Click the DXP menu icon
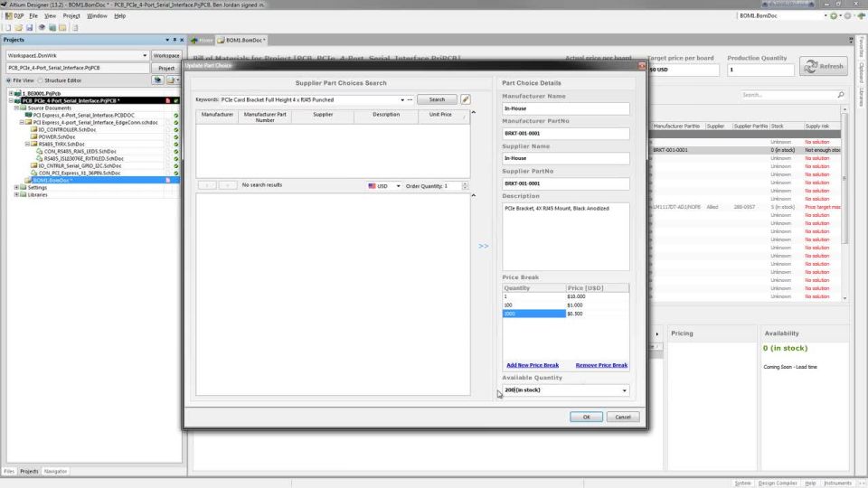 [x=8, y=16]
